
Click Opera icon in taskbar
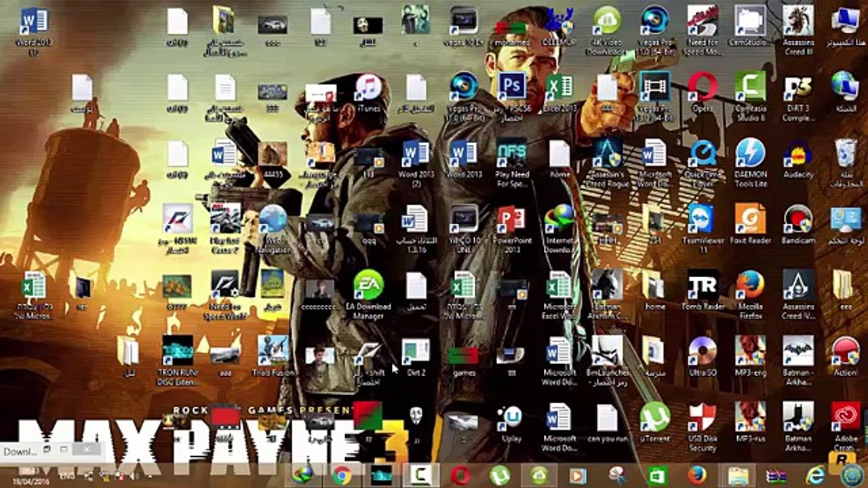click(x=460, y=475)
